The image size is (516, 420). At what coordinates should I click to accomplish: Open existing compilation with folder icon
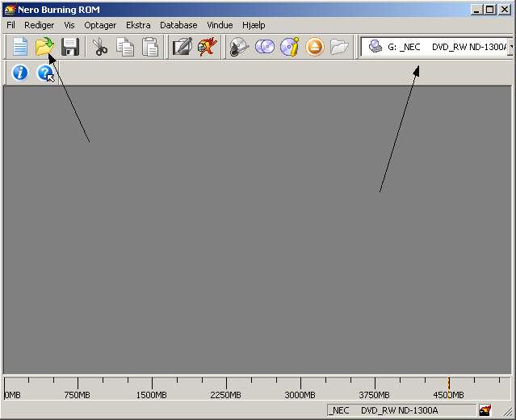pyautogui.click(x=44, y=47)
